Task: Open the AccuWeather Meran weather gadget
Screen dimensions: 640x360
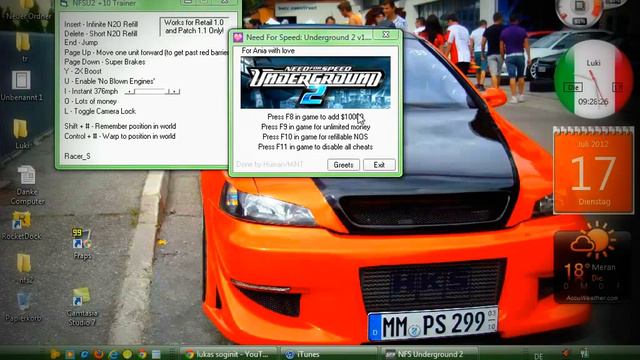Action: pyautogui.click(x=593, y=263)
